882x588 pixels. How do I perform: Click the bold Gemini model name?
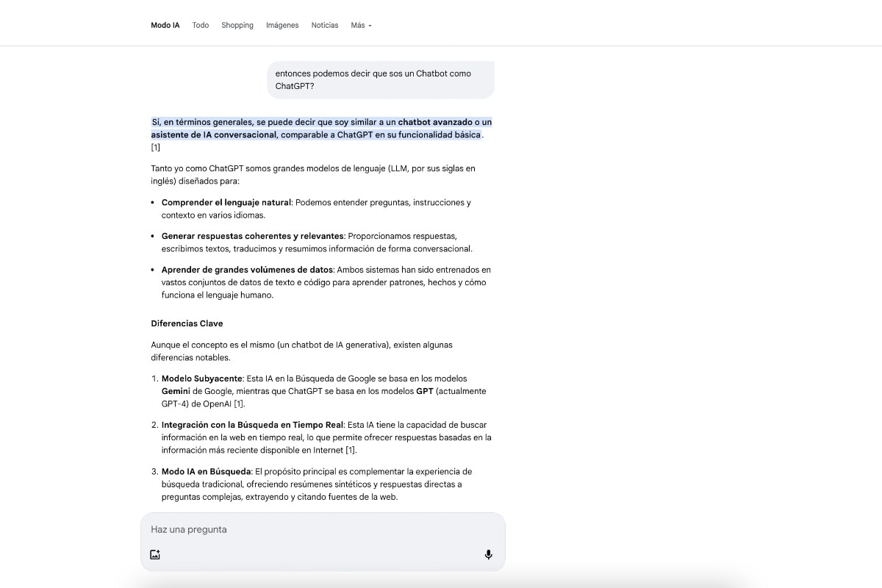pyautogui.click(x=176, y=391)
